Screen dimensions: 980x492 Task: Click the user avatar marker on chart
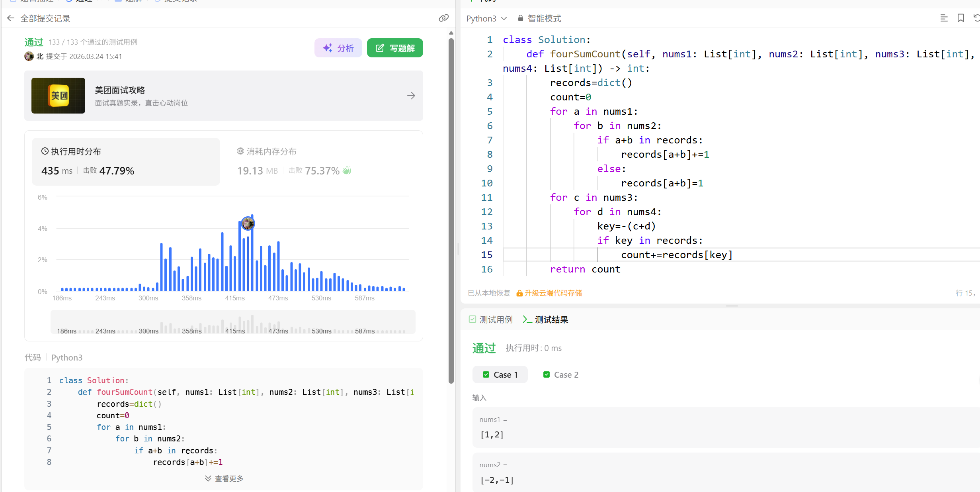coord(248,223)
